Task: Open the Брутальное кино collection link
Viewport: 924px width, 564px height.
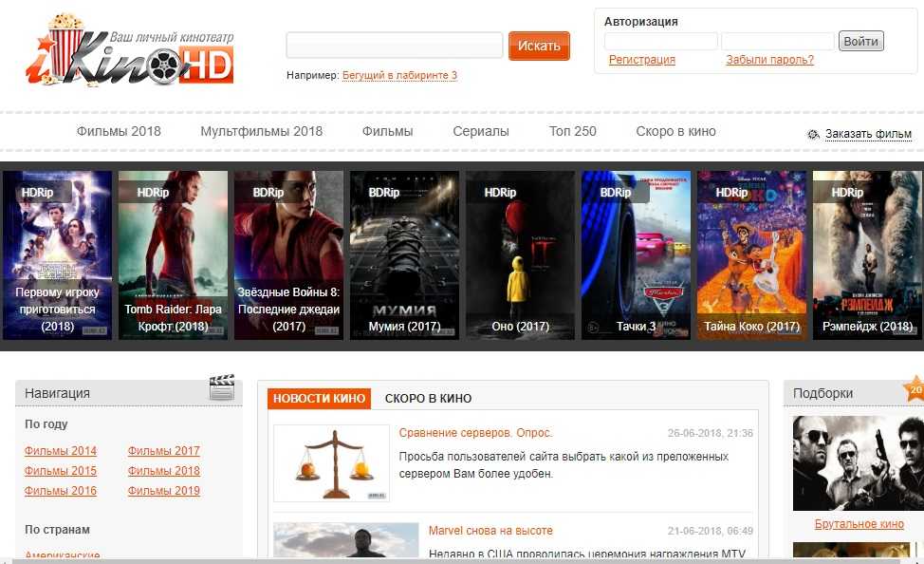Action: (x=859, y=524)
